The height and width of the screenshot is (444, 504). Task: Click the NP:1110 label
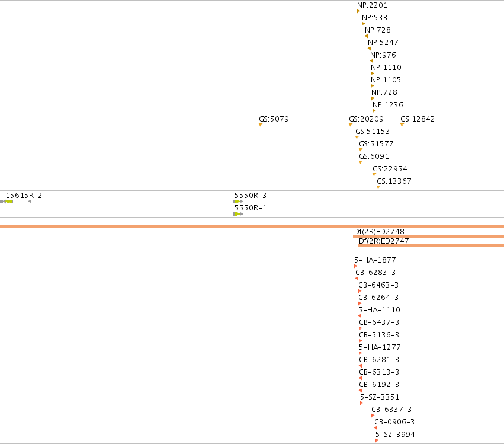(x=386, y=68)
